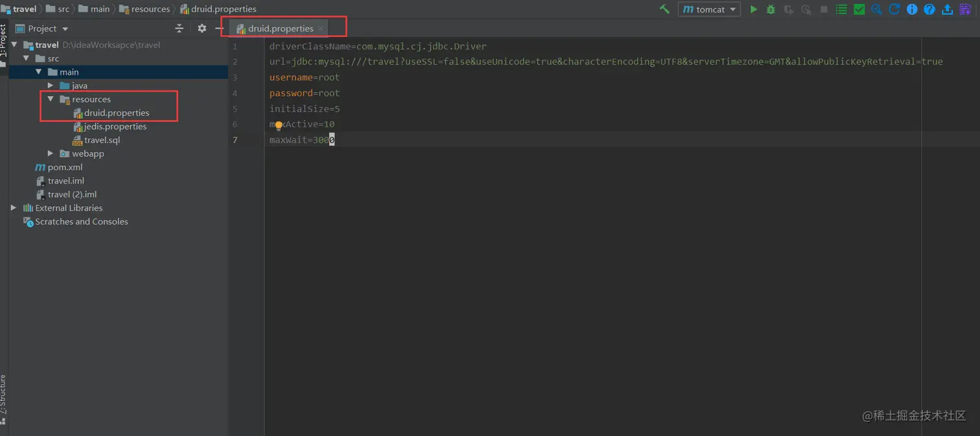Start debugging with the green bug icon
This screenshot has width=980, height=436.
pos(771,9)
